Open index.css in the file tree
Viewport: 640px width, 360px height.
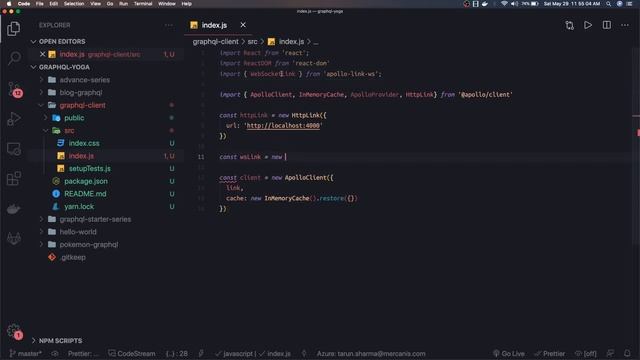(x=84, y=143)
